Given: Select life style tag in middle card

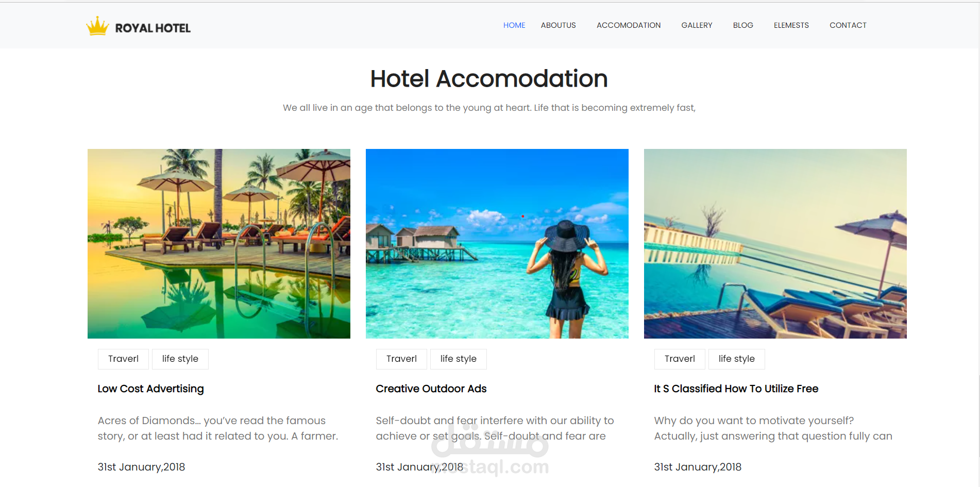Looking at the screenshot, I should [x=459, y=359].
